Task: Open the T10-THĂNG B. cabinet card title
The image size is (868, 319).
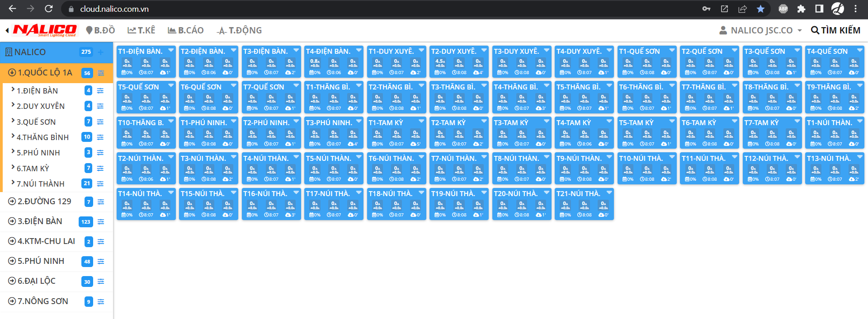Action: [141, 122]
